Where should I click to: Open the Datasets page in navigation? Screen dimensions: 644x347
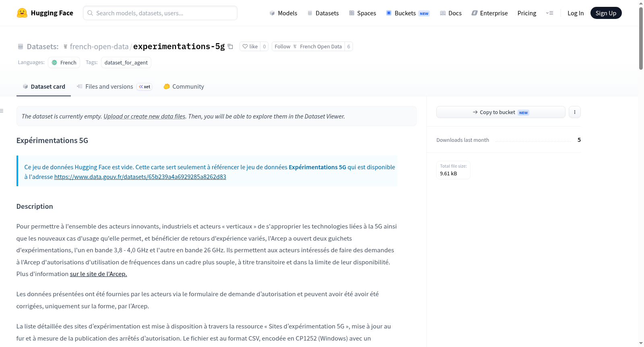(x=323, y=13)
